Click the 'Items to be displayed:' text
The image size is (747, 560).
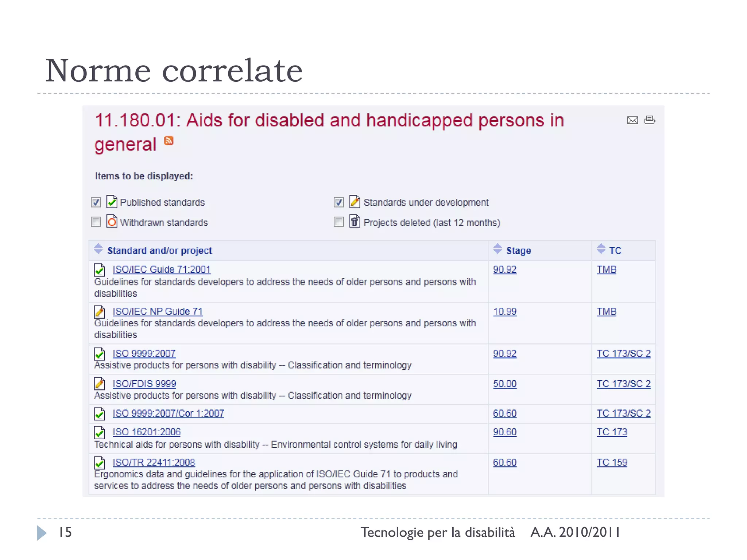click(144, 176)
